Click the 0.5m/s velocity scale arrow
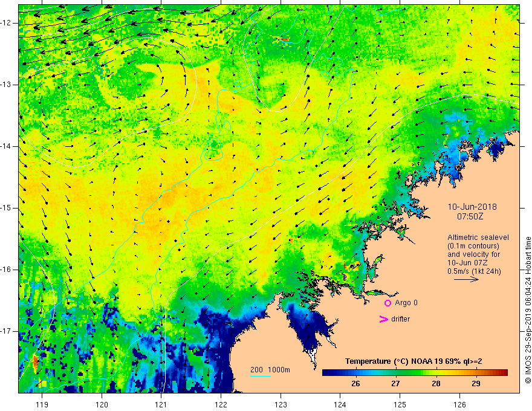 click(466, 280)
